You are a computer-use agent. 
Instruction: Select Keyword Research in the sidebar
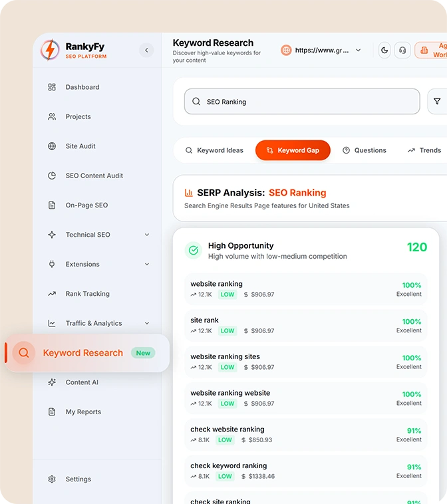[87, 353]
